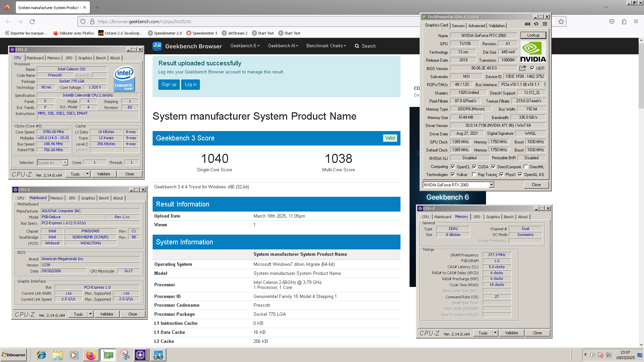Expand Tools dropdown arrow in CPU-Z Mainboard window
The image size is (644, 362).
[x=90, y=314]
